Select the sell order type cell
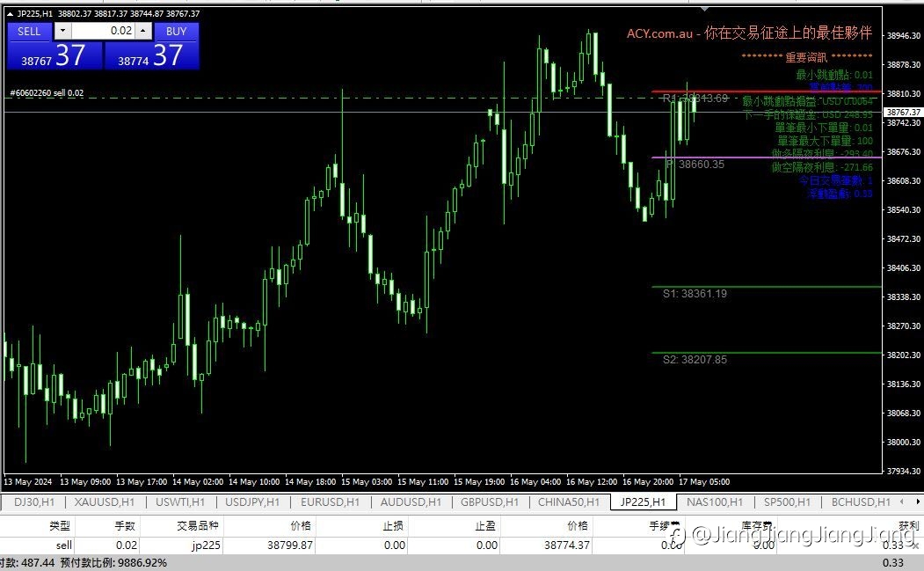Screen dimensions: 924x571 (39, 545)
